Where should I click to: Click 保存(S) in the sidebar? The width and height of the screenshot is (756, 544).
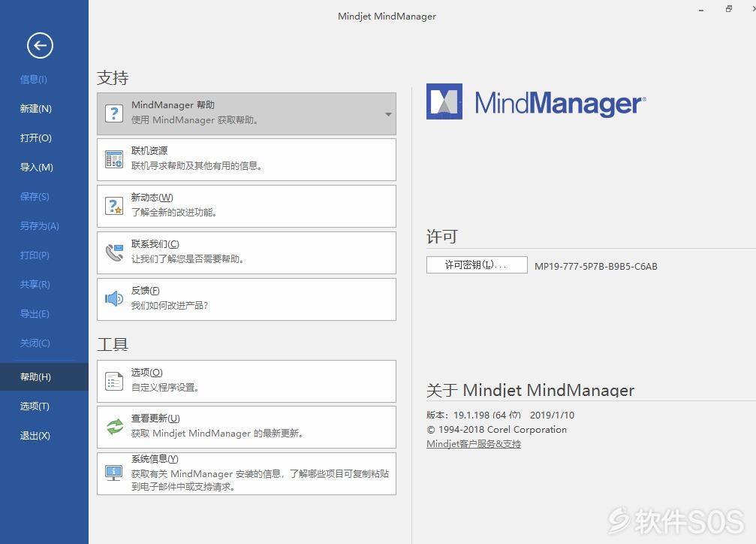pos(35,196)
